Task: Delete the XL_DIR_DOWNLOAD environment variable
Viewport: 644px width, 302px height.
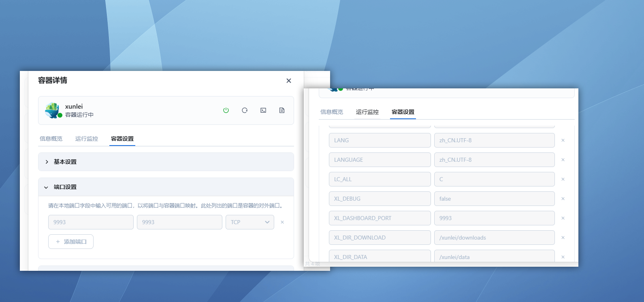Action: 563,238
